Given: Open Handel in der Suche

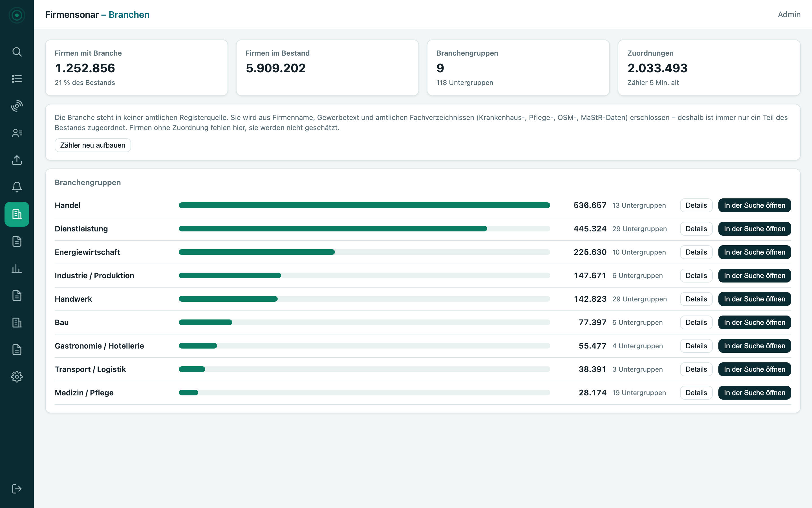Looking at the screenshot, I should pyautogui.click(x=754, y=205).
